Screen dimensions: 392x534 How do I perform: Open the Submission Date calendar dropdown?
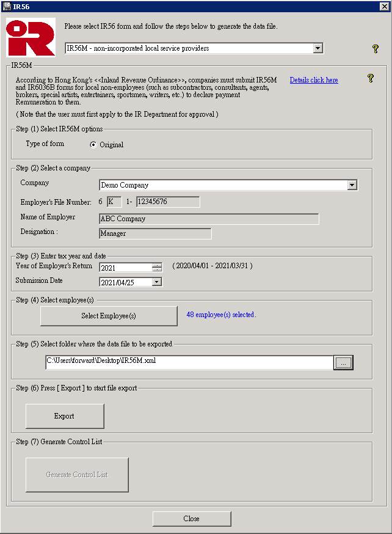[x=157, y=282]
